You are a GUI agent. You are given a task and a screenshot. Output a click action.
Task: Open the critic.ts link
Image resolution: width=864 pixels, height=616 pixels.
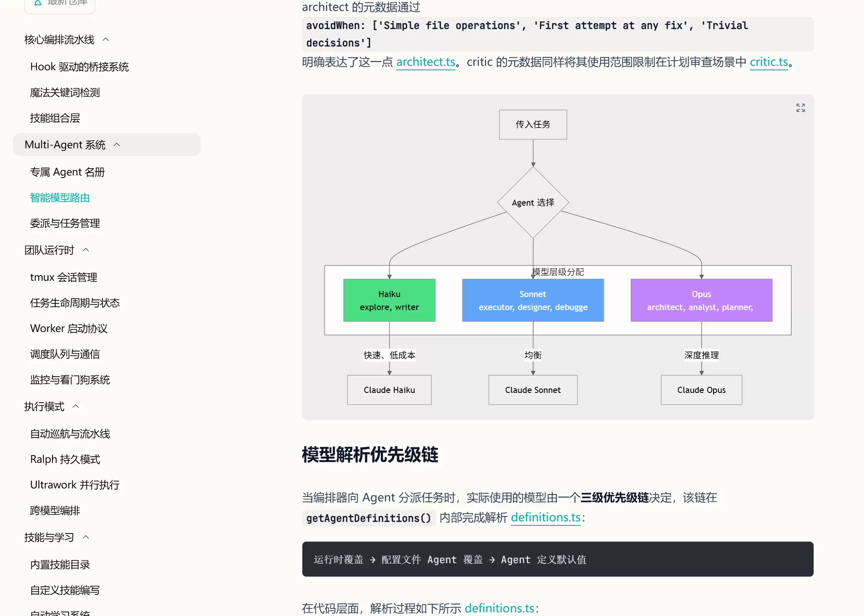point(768,62)
